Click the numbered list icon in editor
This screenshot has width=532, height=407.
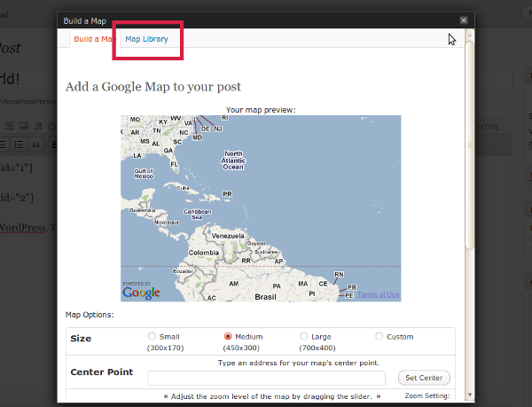pos(19,145)
